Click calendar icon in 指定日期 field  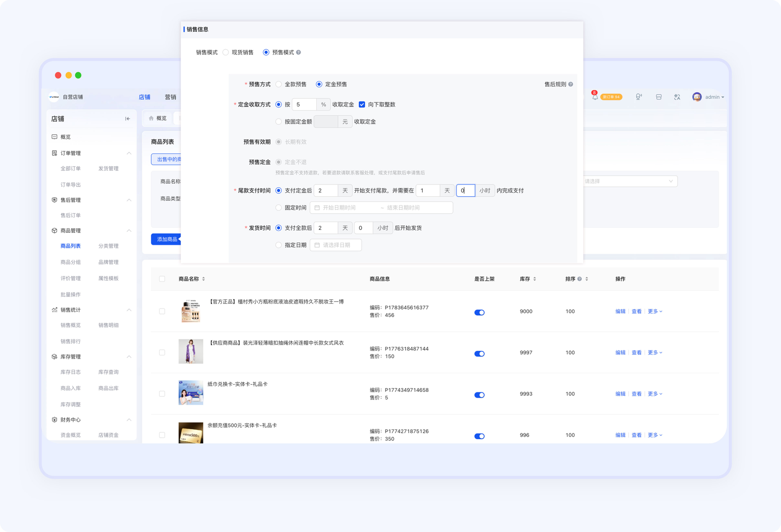[317, 245]
